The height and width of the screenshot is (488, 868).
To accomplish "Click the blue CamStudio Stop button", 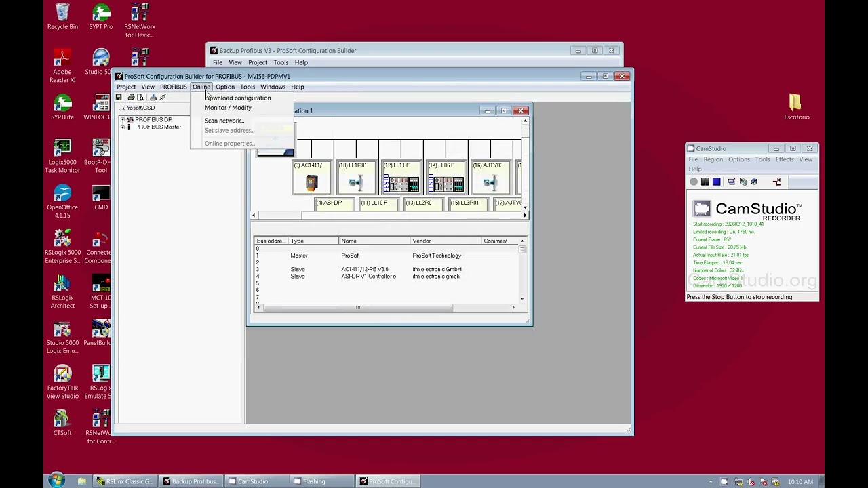I will [716, 182].
